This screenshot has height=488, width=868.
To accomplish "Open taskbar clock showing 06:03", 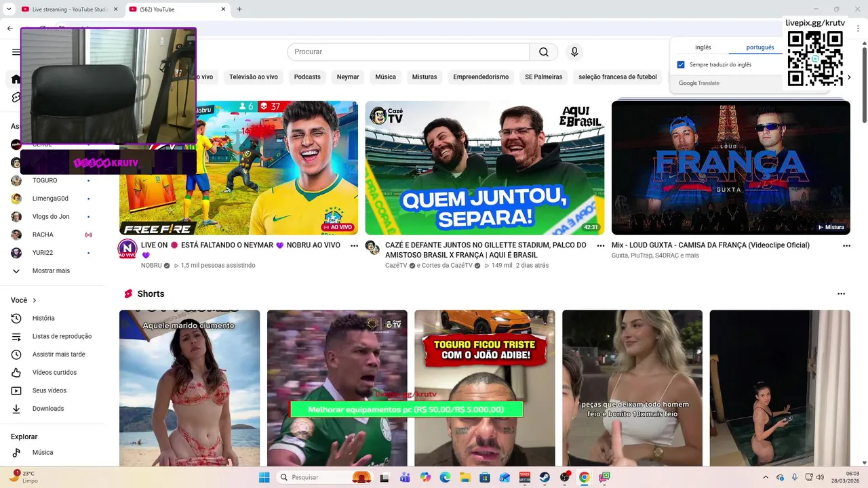I will point(846,477).
